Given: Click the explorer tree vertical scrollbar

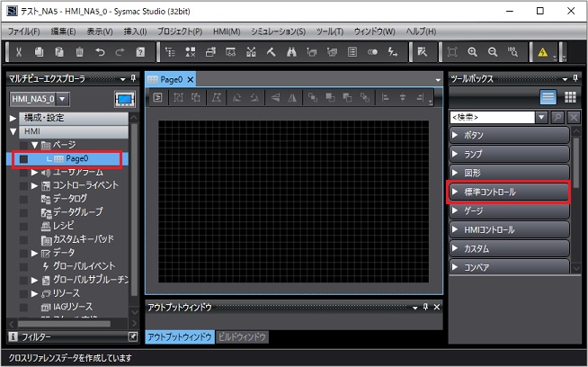Looking at the screenshot, I should pyautogui.click(x=134, y=210).
